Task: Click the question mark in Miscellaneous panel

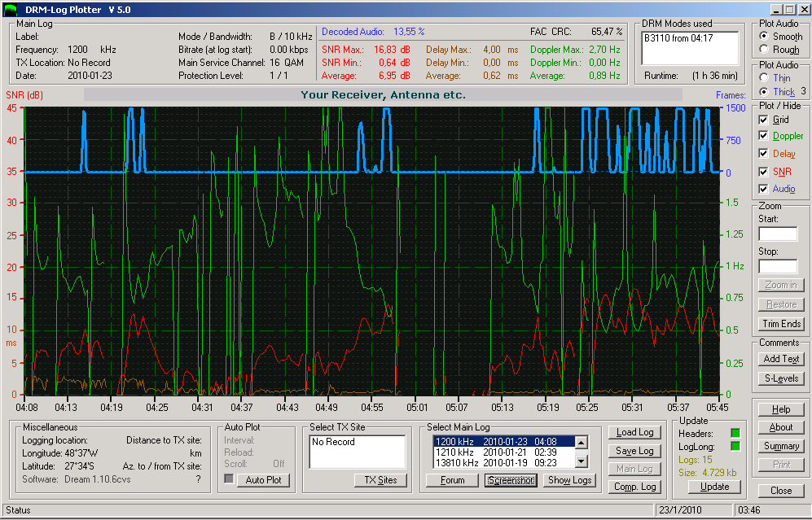Action: [198, 479]
